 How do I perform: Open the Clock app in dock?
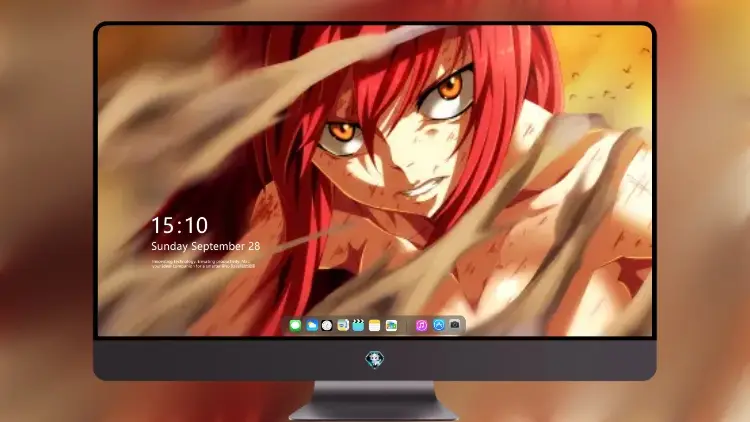[327, 326]
